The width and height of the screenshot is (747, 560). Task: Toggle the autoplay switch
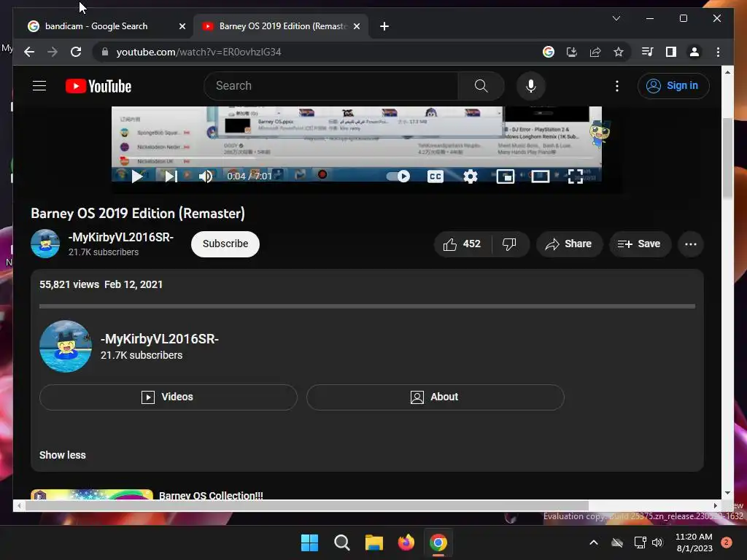coord(398,176)
